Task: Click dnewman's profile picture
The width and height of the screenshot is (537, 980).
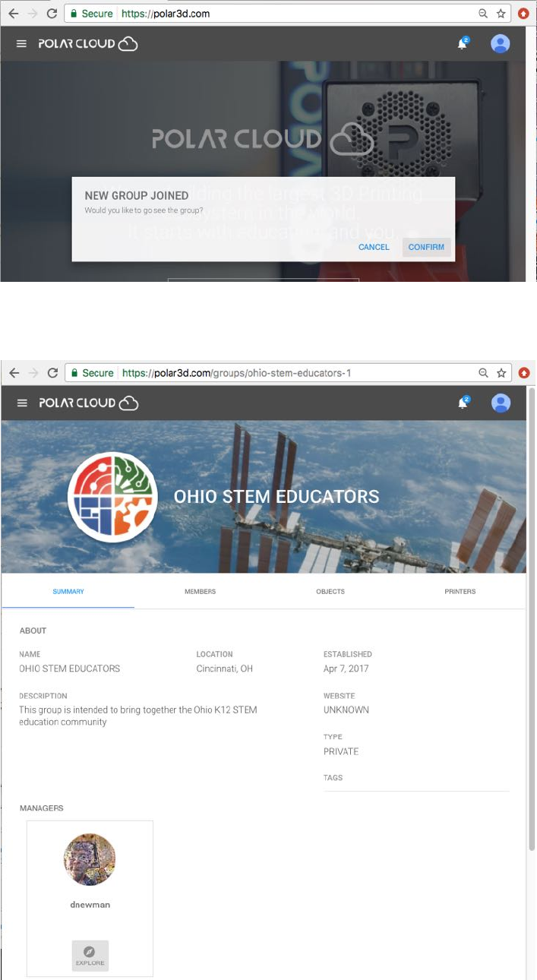Action: (90, 860)
